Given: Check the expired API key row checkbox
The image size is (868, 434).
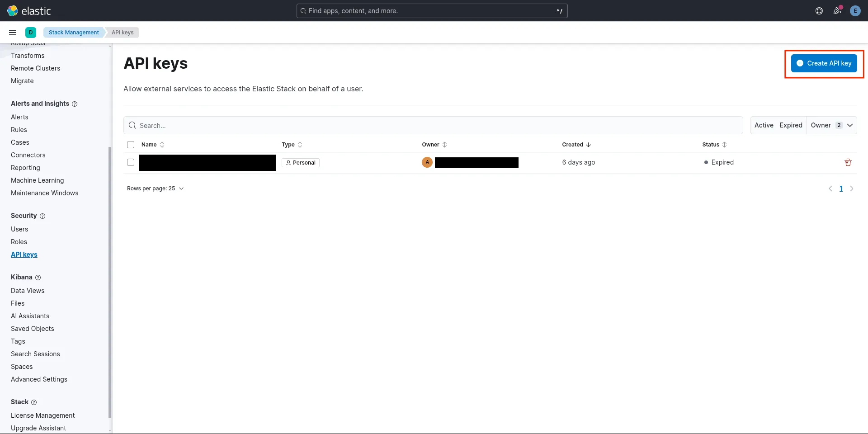Looking at the screenshot, I should tap(131, 162).
